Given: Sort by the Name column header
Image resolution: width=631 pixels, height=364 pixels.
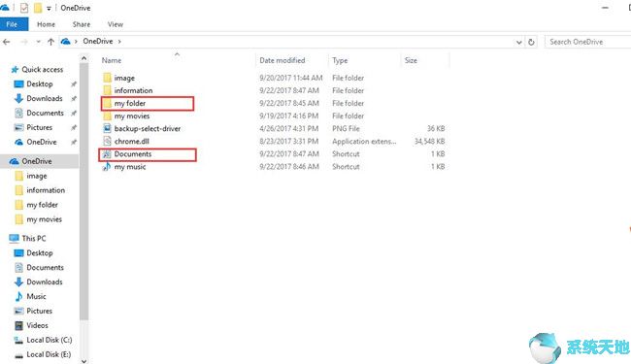Looking at the screenshot, I should [x=112, y=60].
